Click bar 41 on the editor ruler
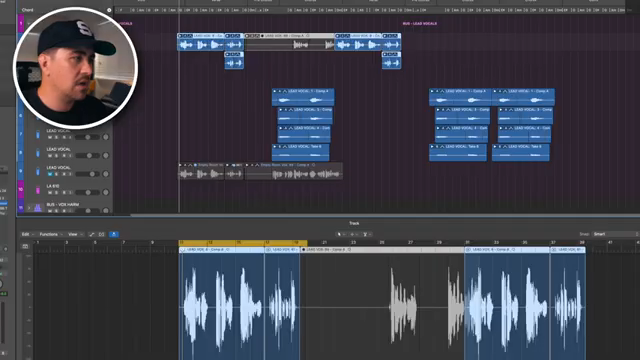 pyautogui.click(x=610, y=242)
